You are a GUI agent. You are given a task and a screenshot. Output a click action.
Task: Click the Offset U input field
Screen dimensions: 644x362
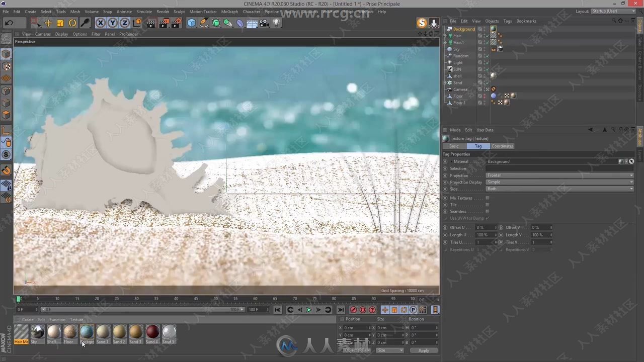pos(486,227)
